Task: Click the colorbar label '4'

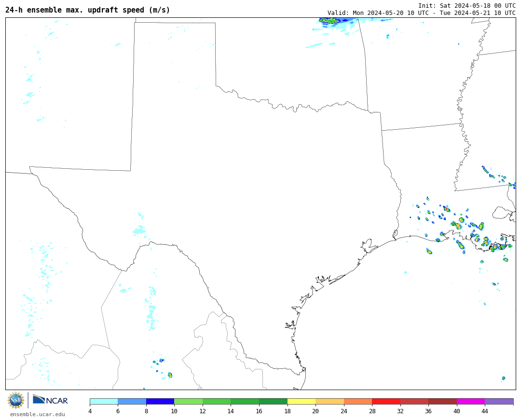Action: coord(90,411)
